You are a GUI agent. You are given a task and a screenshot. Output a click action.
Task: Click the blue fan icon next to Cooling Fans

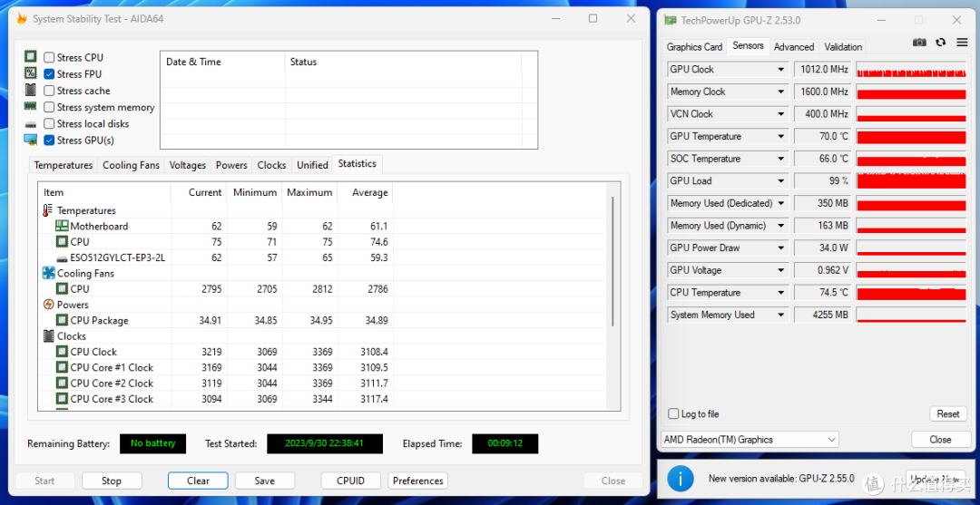pos(49,274)
